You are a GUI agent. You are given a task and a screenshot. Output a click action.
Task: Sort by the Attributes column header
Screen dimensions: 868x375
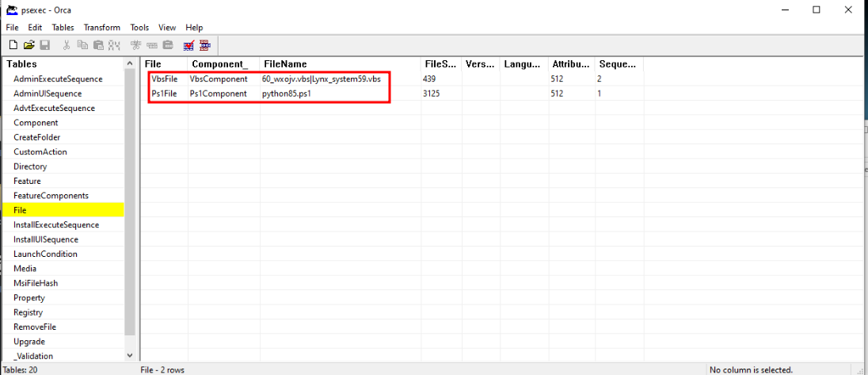[572, 64]
